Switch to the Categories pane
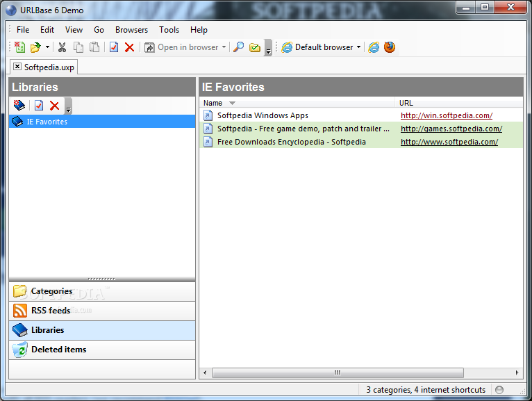This screenshot has width=532, height=401. (102, 291)
